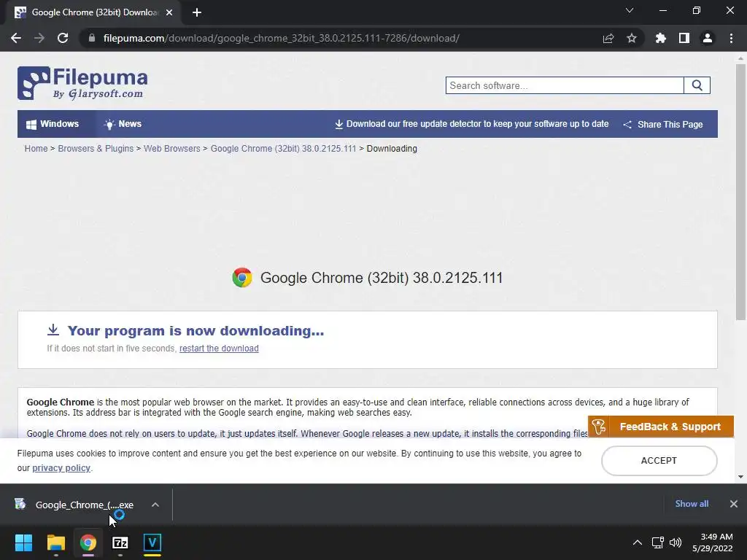Open a new browser tab
Screen dimensions: 747x560
(197, 12)
